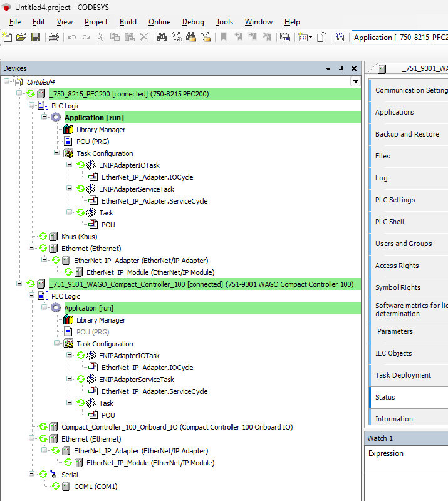This screenshot has height=501, width=448.
Task: Collapse the _751_9301_WAGO_Compact_Controller_100 node
Action: (x=19, y=284)
